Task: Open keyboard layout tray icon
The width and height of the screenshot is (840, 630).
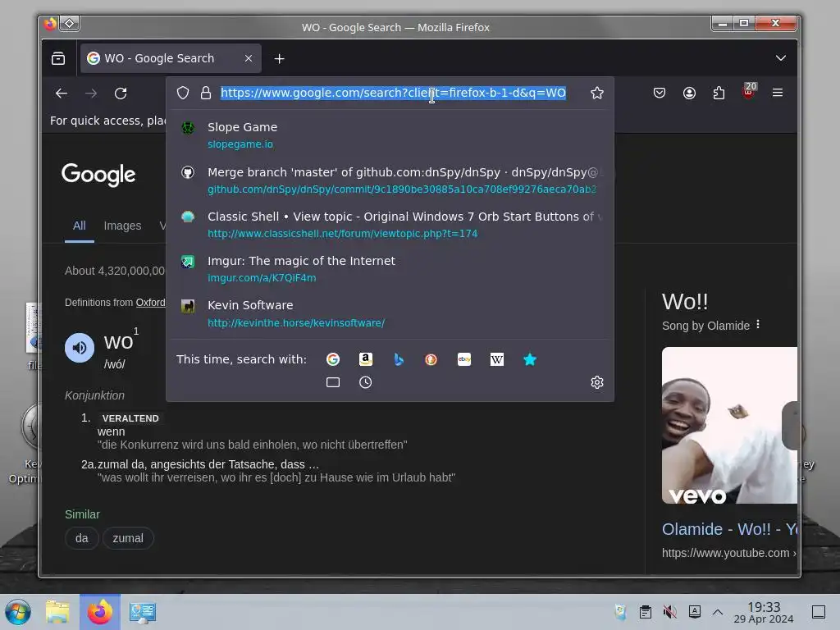Action: coord(694,612)
